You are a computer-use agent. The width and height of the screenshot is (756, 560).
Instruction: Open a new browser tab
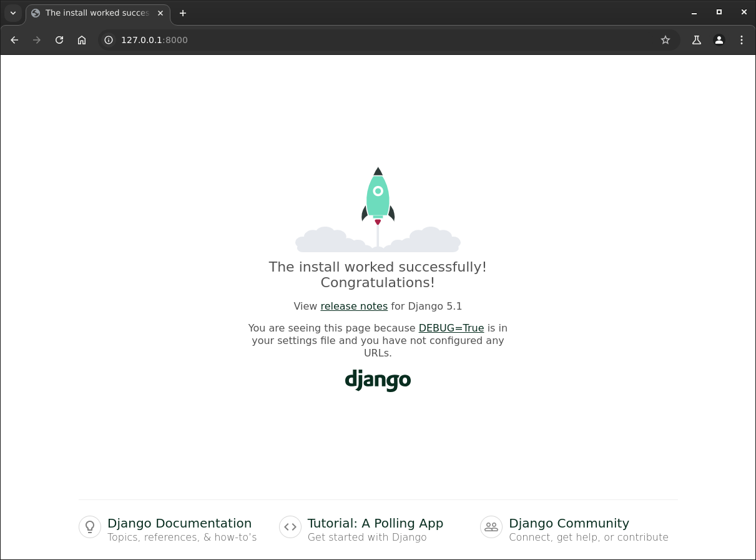pos(183,13)
